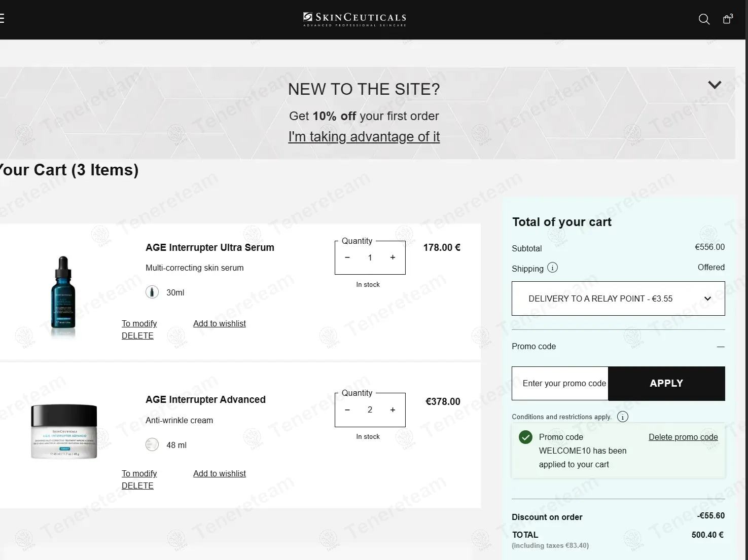Show shipping information icon
This screenshot has height=560, width=748.
click(x=552, y=268)
